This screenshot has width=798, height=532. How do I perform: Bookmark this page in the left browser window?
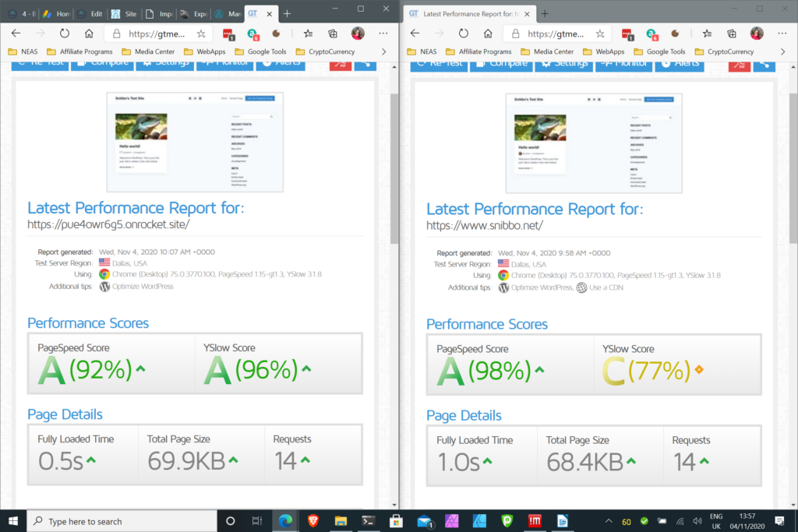[202, 33]
